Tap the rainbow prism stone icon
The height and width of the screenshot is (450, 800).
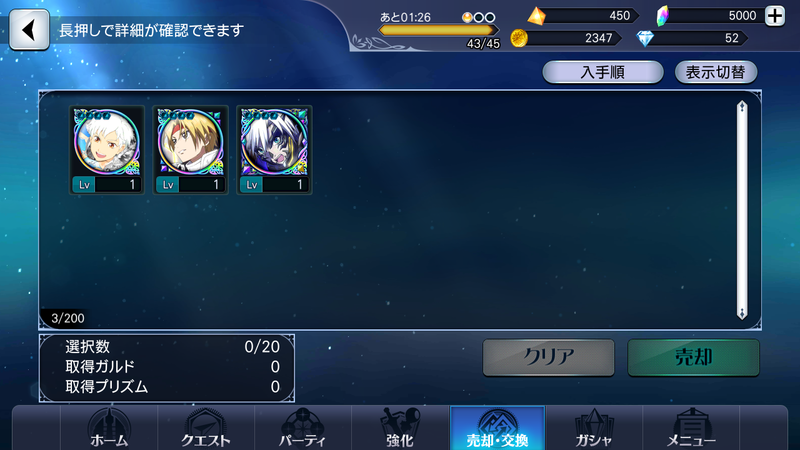coord(662,16)
